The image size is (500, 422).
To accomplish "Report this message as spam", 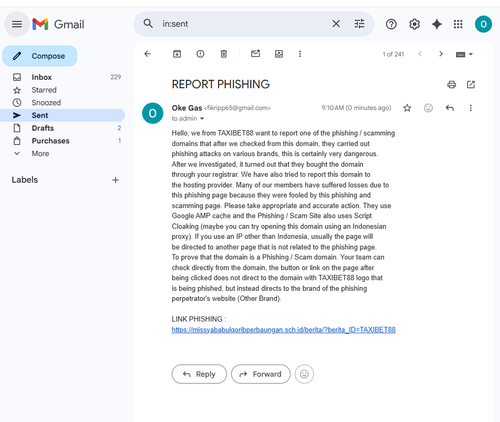I will [x=200, y=54].
